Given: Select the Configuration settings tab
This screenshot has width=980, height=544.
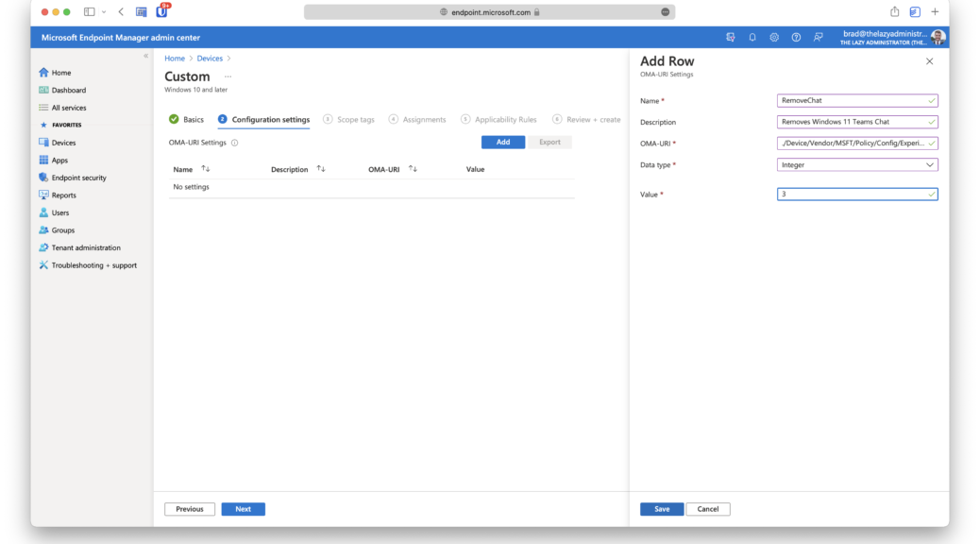Looking at the screenshot, I should coord(263,119).
